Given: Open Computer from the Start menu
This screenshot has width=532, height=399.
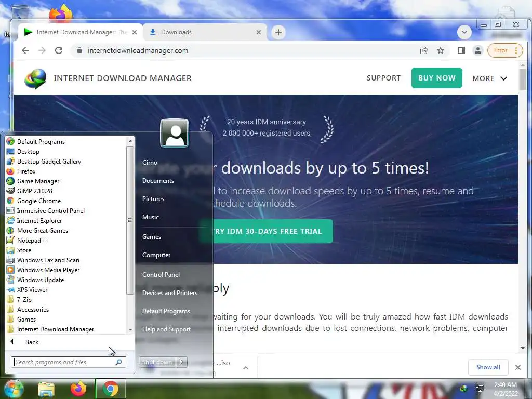Looking at the screenshot, I should click(x=156, y=255).
